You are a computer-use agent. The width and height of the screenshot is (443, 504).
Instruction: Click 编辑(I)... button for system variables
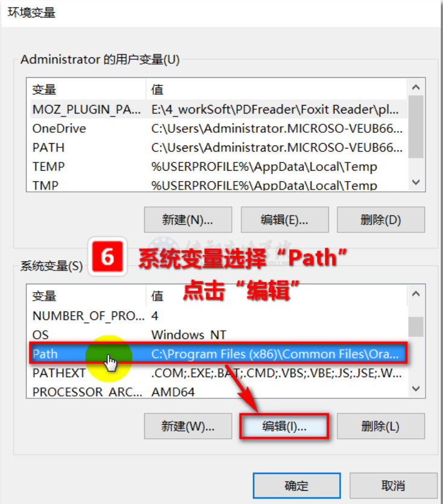(284, 426)
